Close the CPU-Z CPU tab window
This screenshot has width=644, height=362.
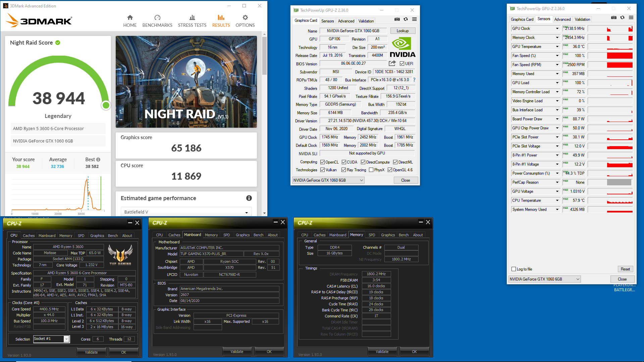(137, 223)
